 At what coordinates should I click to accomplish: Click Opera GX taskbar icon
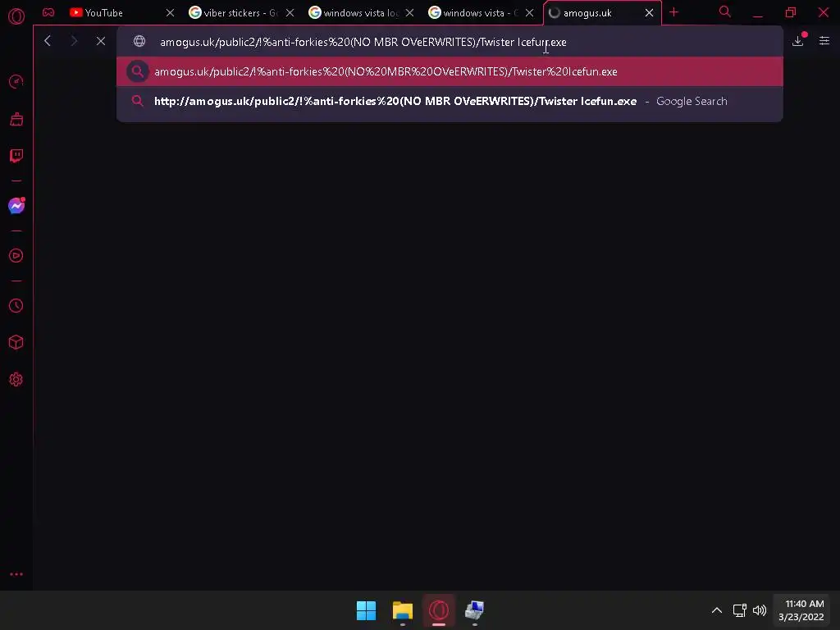[439, 610]
